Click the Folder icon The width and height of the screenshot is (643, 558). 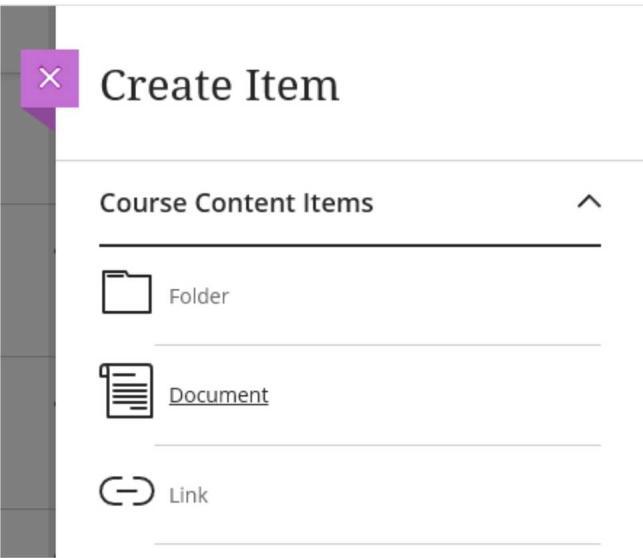point(126,293)
